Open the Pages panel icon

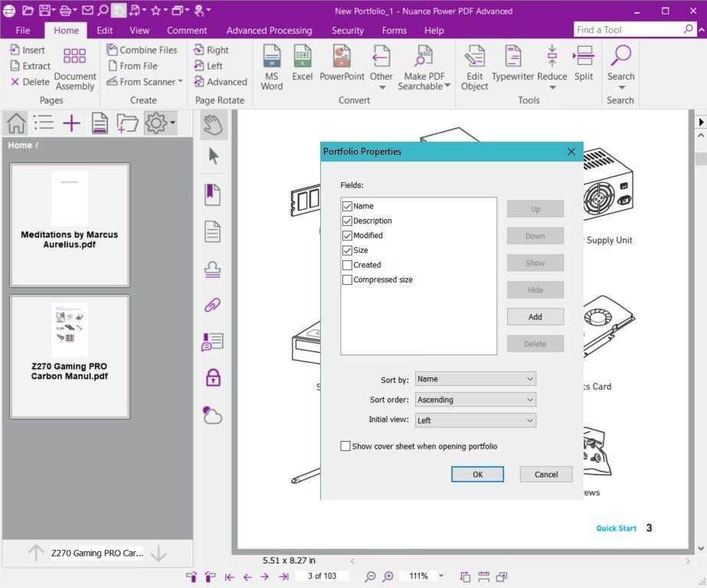pos(212,231)
